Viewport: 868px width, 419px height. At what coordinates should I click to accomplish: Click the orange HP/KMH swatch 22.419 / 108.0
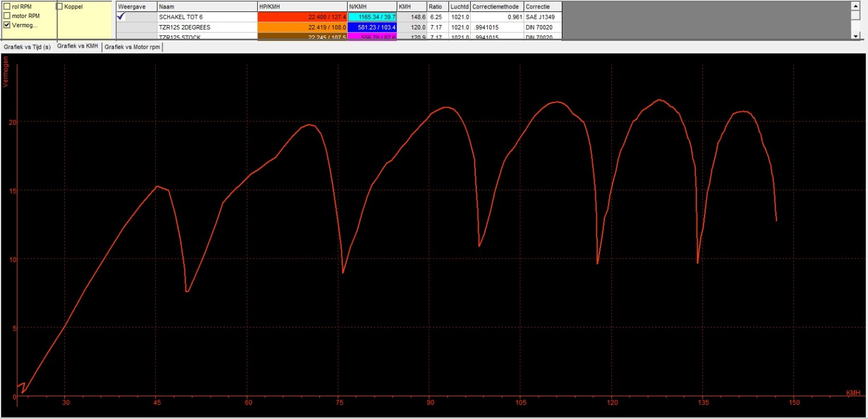pos(302,27)
